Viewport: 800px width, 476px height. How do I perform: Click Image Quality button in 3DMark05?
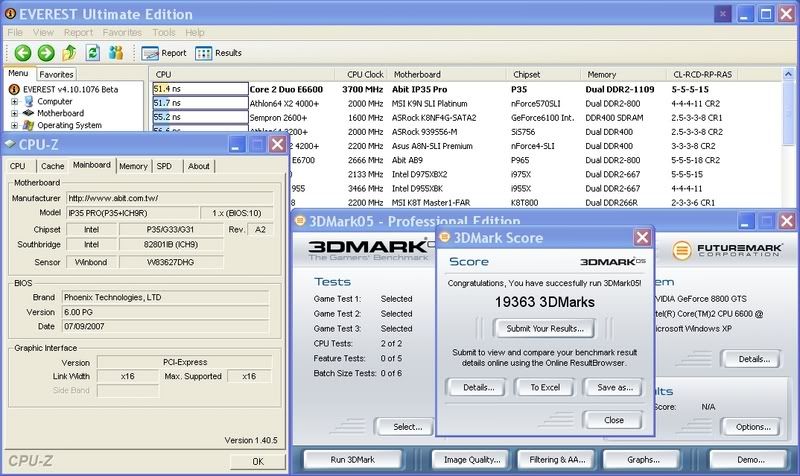(x=472, y=460)
